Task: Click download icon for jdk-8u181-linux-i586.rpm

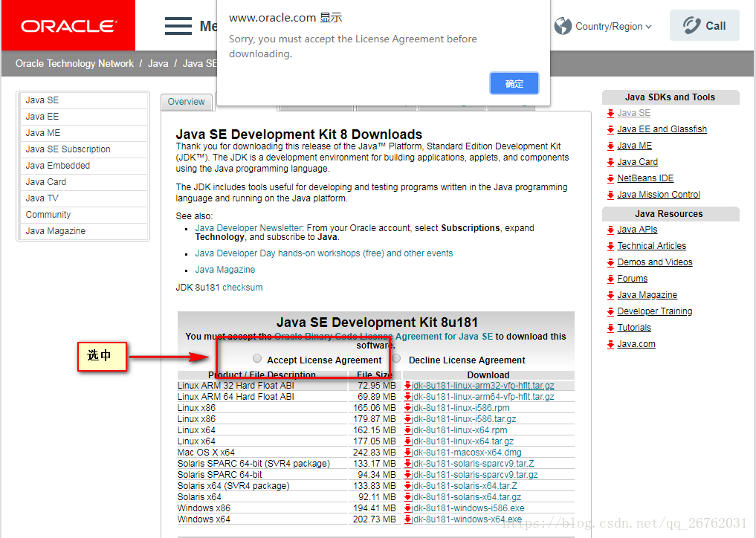Action: 407,408
